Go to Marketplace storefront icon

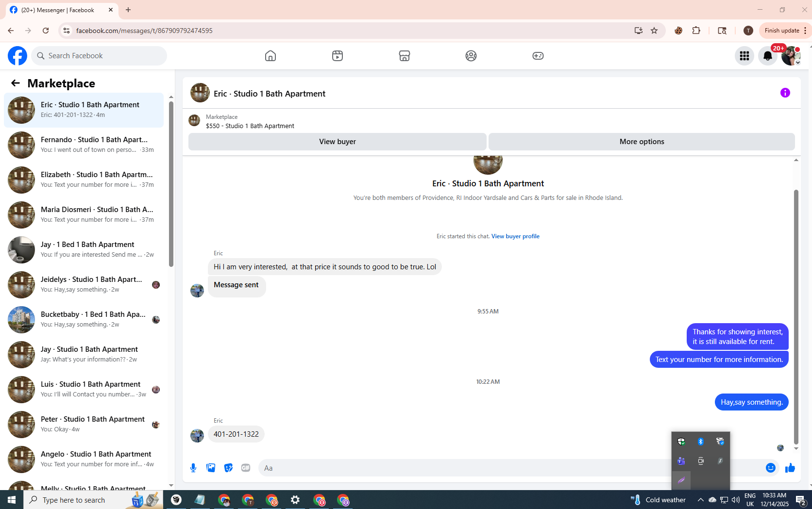405,56
